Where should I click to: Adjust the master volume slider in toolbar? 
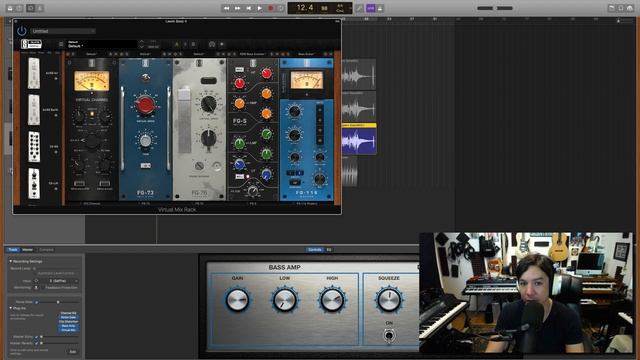495,8
